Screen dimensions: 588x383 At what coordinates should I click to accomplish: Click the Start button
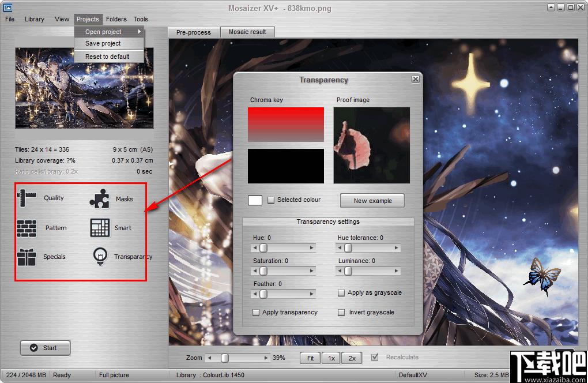click(x=45, y=348)
